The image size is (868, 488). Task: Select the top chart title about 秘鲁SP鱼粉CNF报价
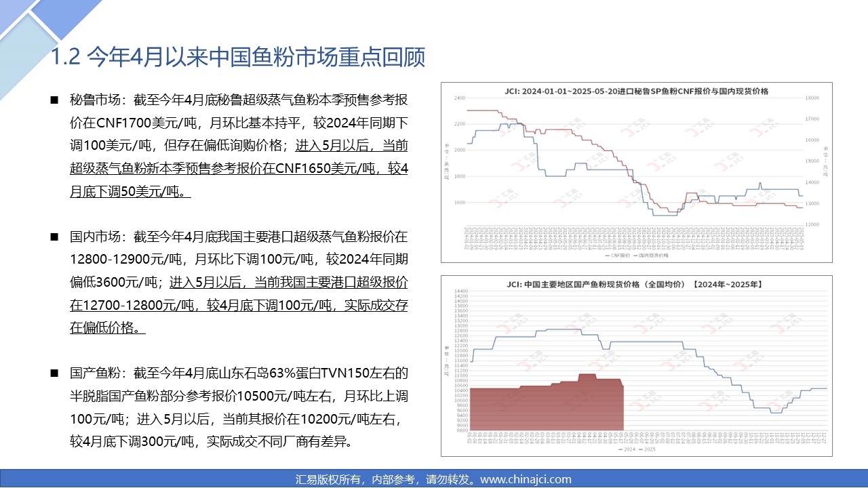tap(636, 90)
